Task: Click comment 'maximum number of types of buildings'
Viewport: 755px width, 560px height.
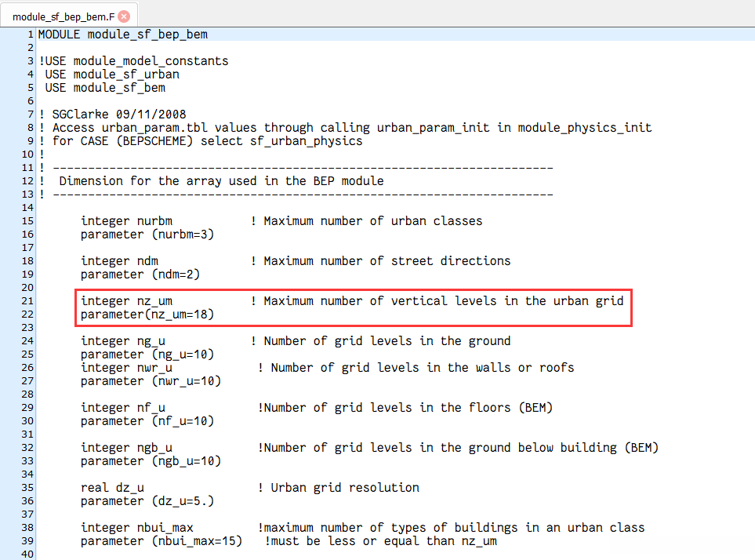Action: pyautogui.click(x=451, y=528)
